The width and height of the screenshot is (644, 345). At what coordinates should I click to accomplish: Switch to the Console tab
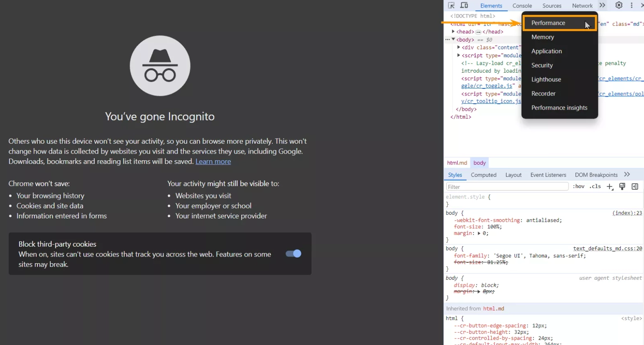coord(522,6)
